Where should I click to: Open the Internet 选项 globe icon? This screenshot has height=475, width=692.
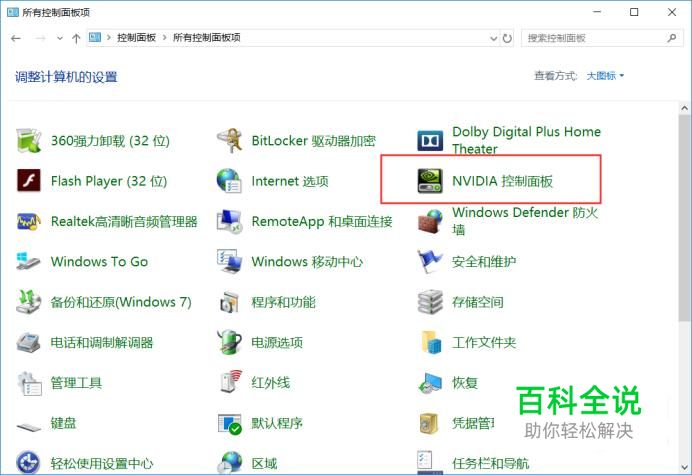pos(229,181)
